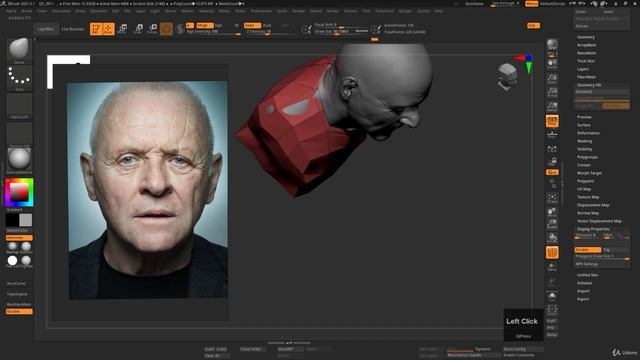Click the Frame mesh icon

(552, 198)
